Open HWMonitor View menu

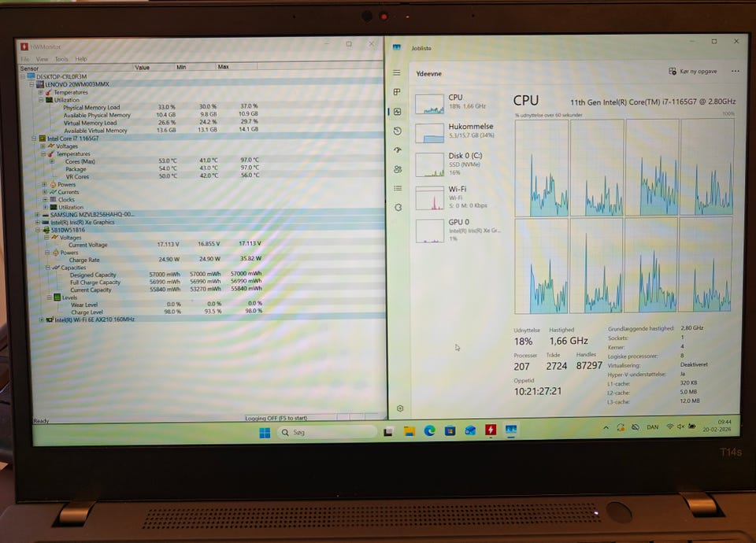(42, 59)
